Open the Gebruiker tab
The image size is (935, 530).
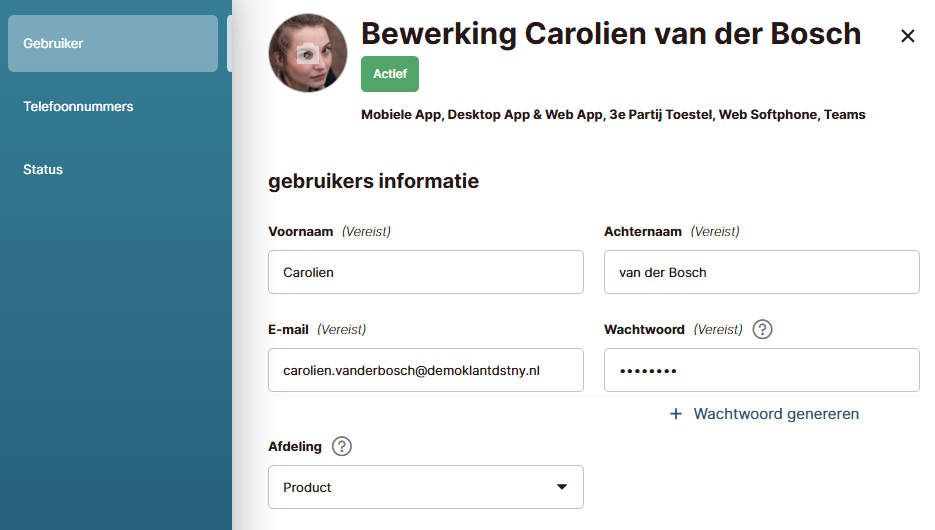112,44
